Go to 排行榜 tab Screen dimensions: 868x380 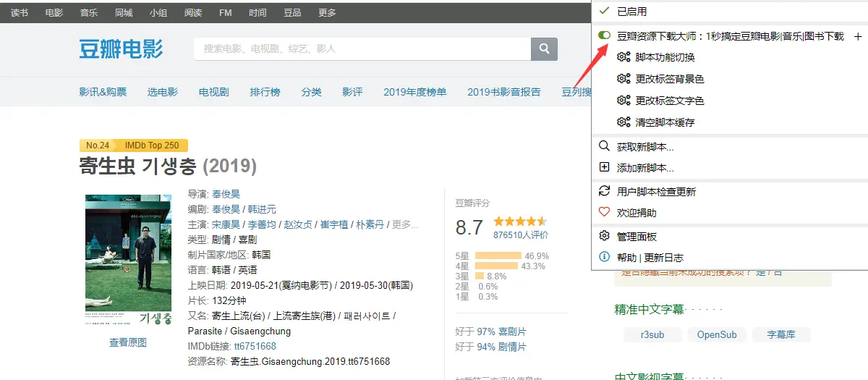(x=265, y=92)
